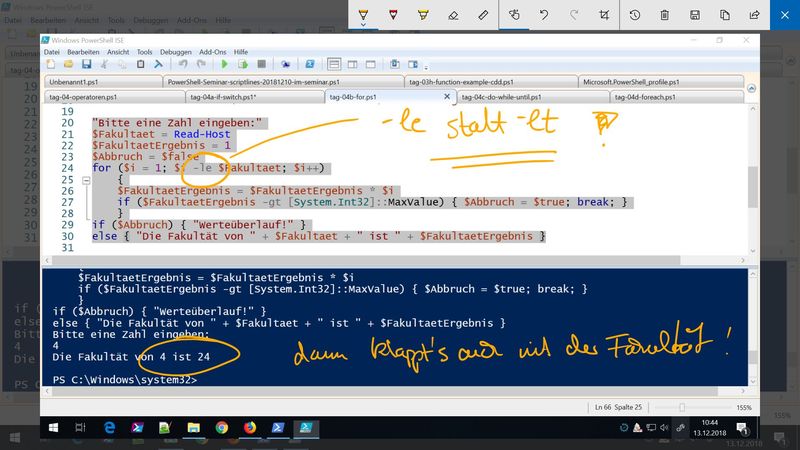This screenshot has width=800, height=450.
Task: Show script pane on top layout
Action: coord(334,64)
